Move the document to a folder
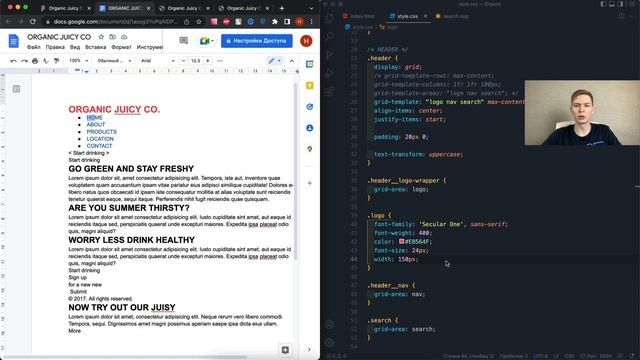 click(113, 37)
